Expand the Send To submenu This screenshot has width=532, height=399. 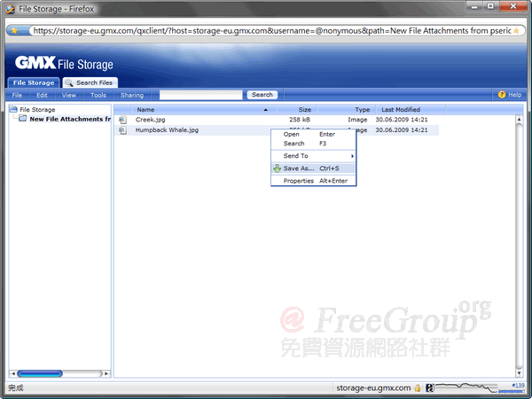tap(313, 156)
